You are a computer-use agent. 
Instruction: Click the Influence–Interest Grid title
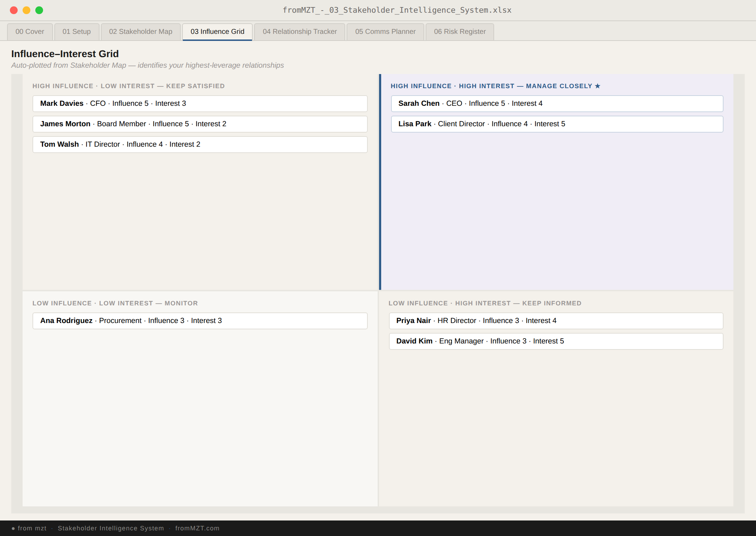coord(65,54)
